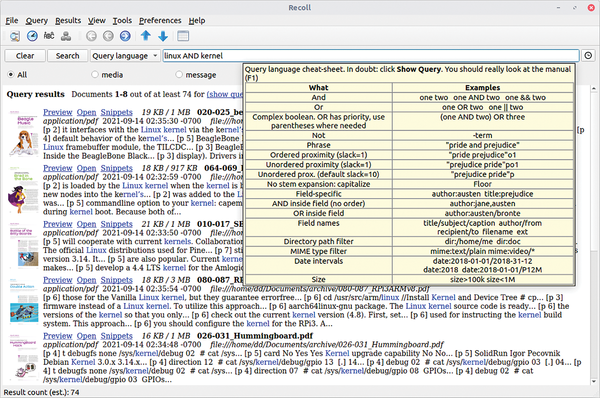600x398 pixels.
Task: Open the Results menu
Action: (x=68, y=21)
